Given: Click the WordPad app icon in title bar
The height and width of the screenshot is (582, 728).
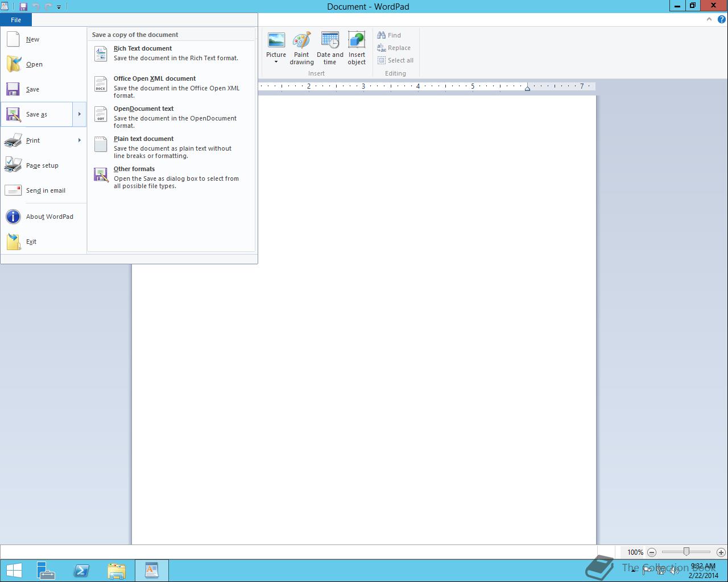Looking at the screenshot, I should click(x=5, y=7).
